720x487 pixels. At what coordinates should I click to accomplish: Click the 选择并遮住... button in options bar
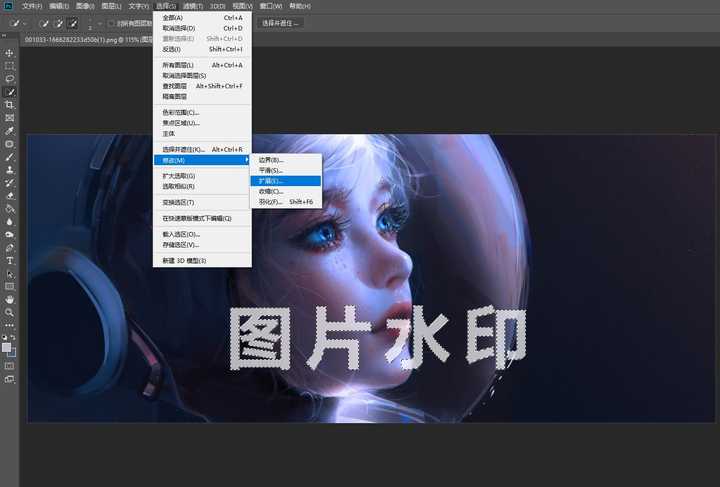(x=280, y=23)
